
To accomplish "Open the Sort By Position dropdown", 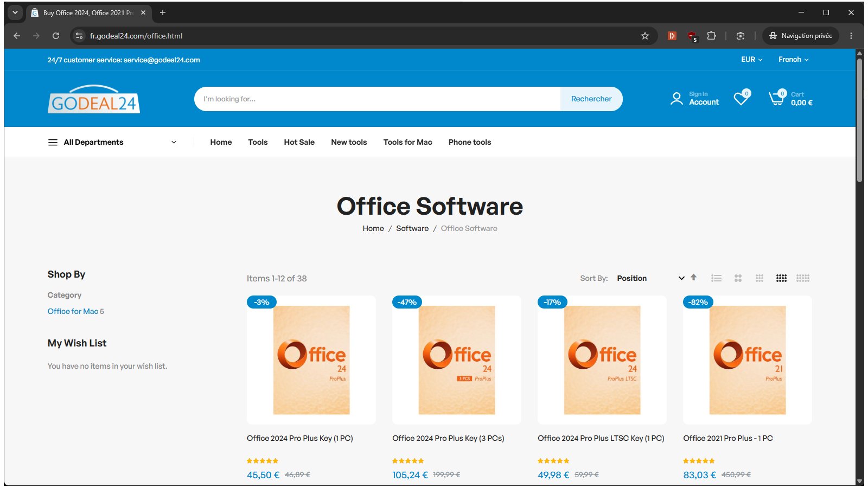I will (x=651, y=278).
